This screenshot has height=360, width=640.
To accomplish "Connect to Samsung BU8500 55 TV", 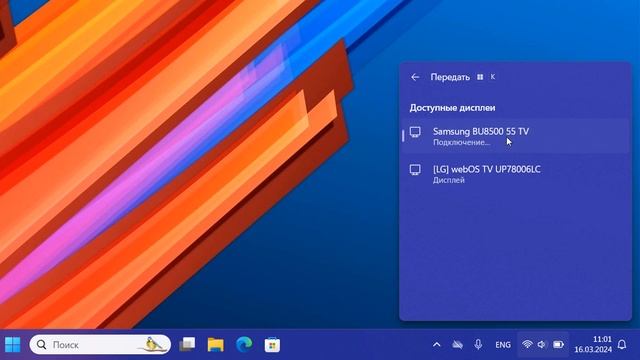I will [x=515, y=136].
